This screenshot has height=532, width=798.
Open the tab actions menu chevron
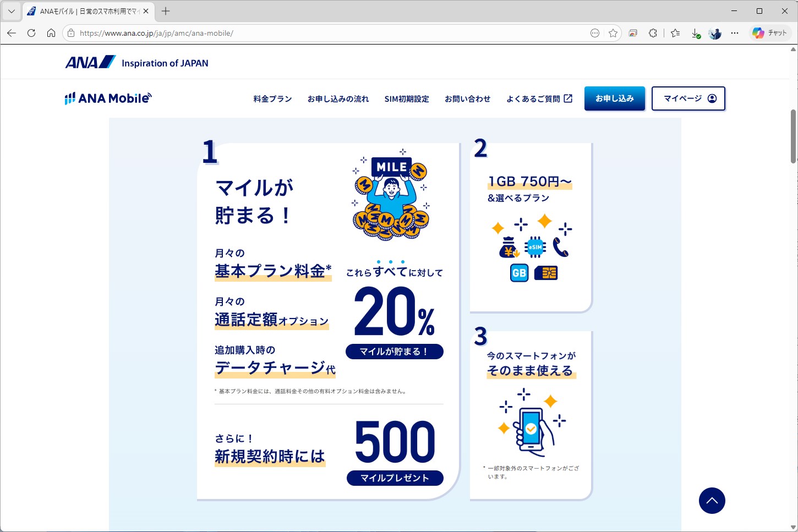tap(11, 11)
